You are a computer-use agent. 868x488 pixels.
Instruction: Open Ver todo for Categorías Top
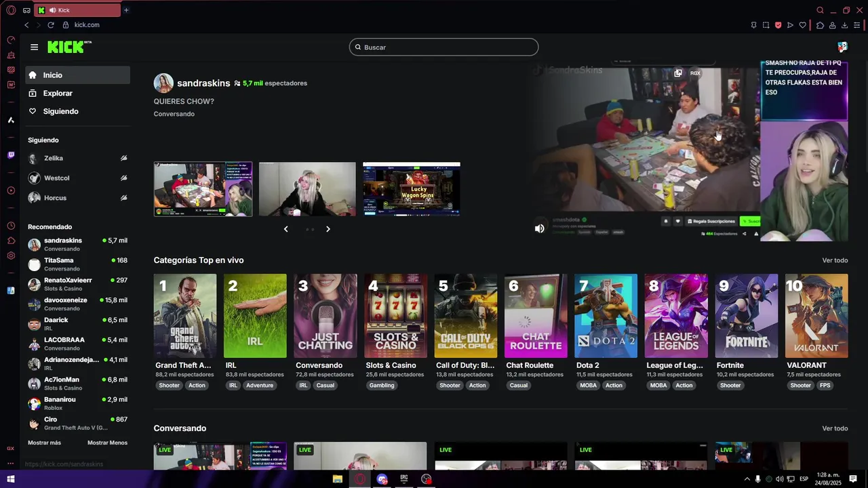coord(835,260)
